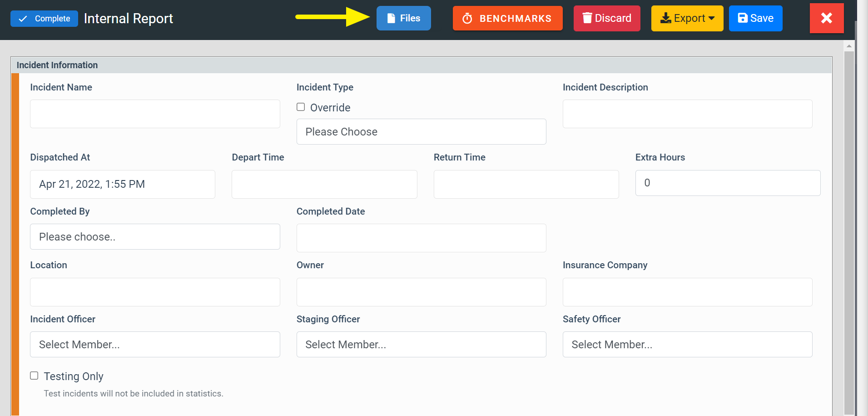The height and width of the screenshot is (416, 868).
Task: Select the Insurance Company input box
Action: pos(687,292)
